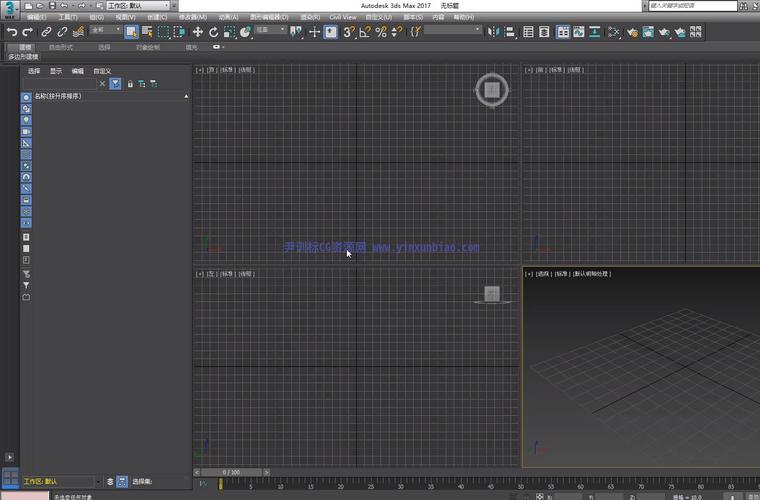Open the Render Setup dialog
This screenshot has width=760, height=500.
[x=633, y=32]
